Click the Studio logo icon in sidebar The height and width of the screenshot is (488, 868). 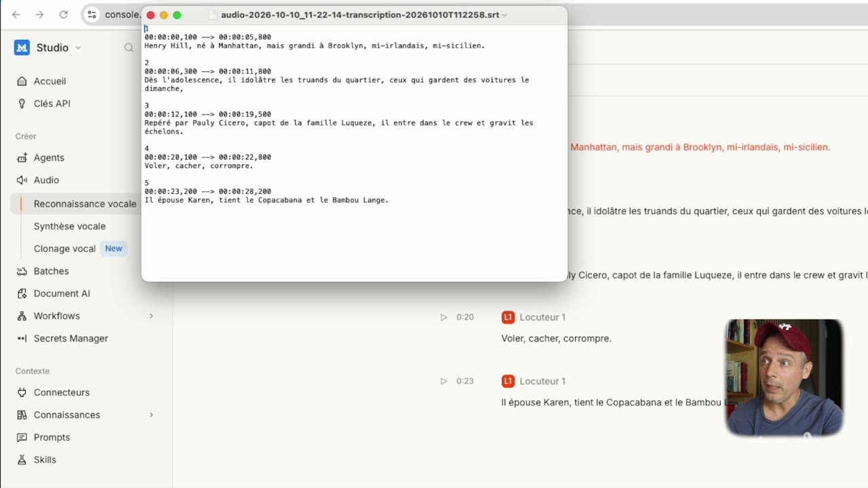22,47
